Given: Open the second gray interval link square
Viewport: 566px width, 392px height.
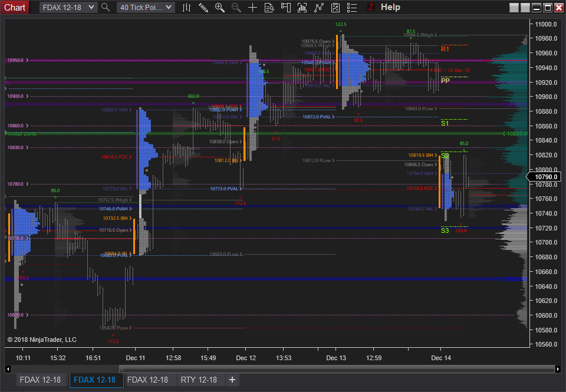Looking at the screenshot, I should (525, 8).
